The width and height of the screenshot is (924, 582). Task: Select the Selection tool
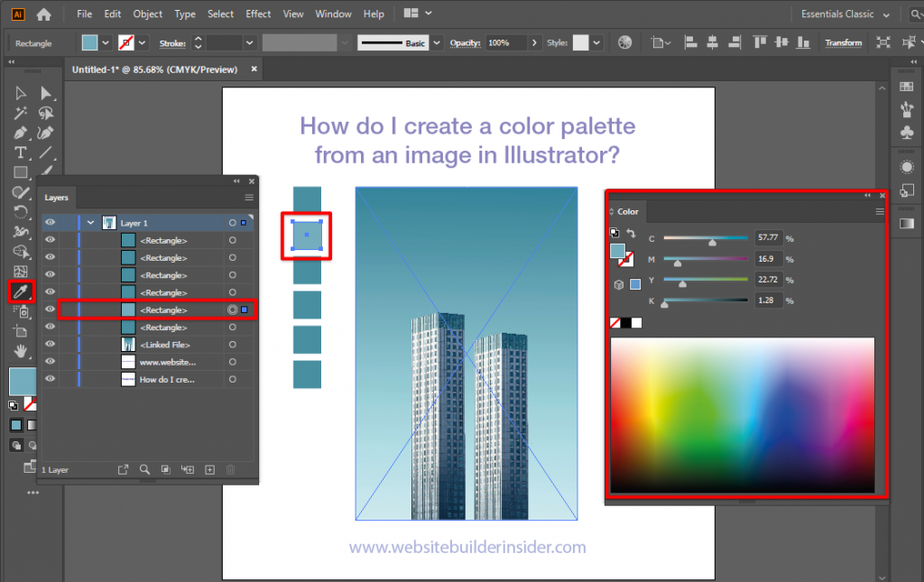pos(18,94)
